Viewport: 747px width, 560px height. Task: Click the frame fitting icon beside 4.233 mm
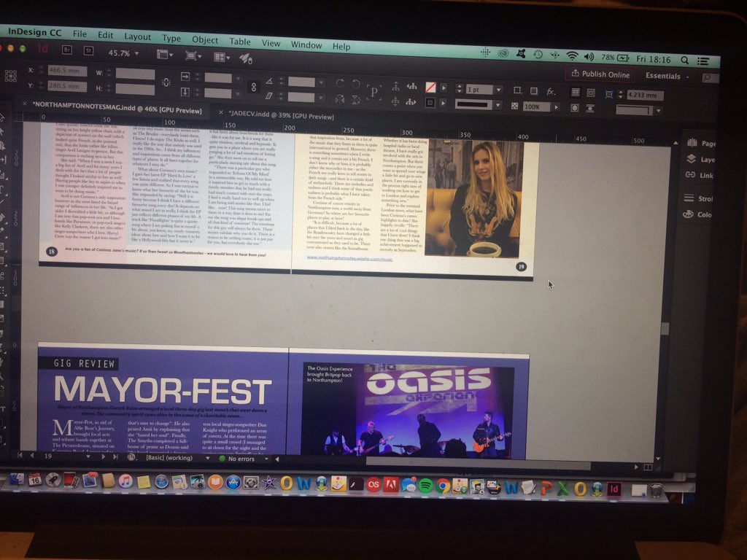click(x=609, y=94)
